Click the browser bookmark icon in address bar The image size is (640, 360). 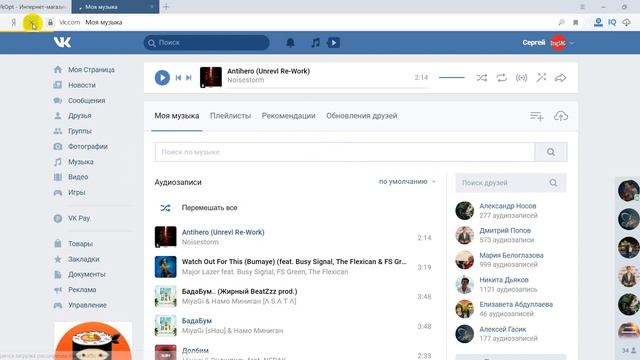click(x=576, y=22)
